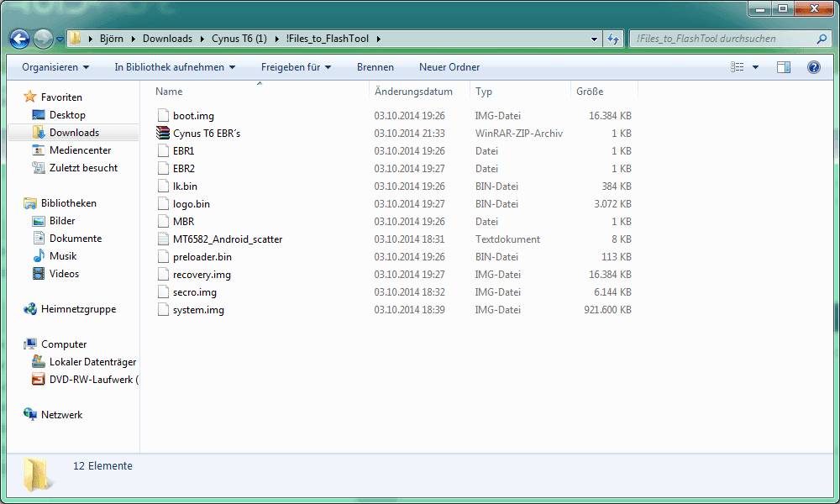Viewport: 840px width, 504px height.
Task: Create a folder with Neuer Ordner
Action: pos(449,67)
